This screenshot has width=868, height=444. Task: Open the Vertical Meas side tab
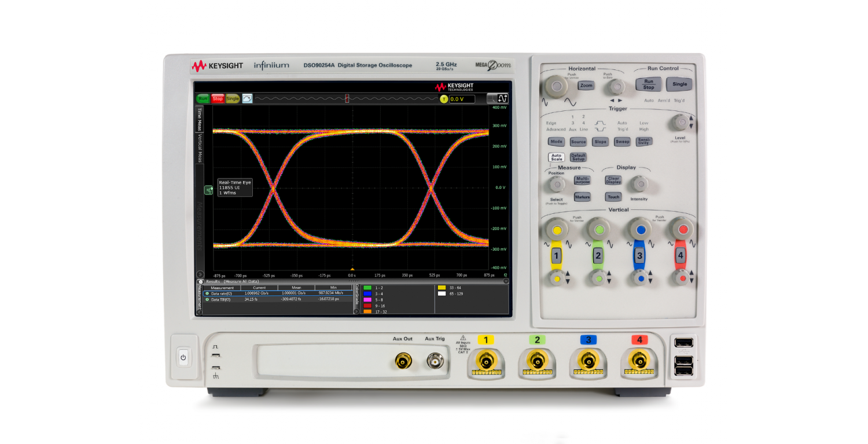point(200,149)
